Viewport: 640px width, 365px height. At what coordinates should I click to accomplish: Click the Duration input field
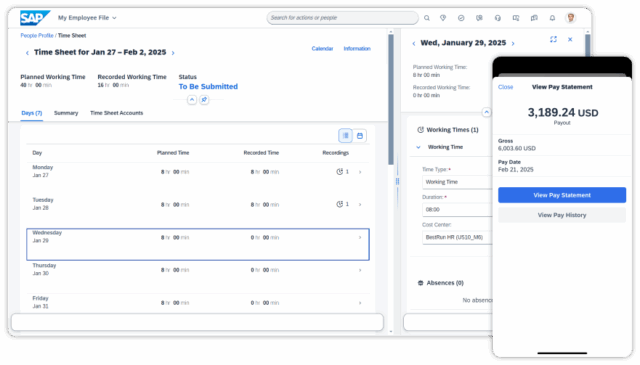[x=457, y=209]
